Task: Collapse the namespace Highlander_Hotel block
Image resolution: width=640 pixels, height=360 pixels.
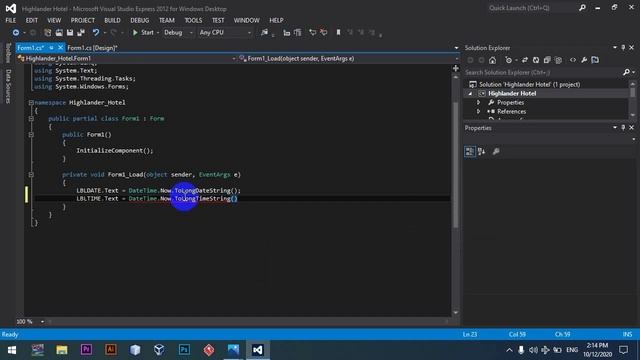Action: [x=31, y=102]
